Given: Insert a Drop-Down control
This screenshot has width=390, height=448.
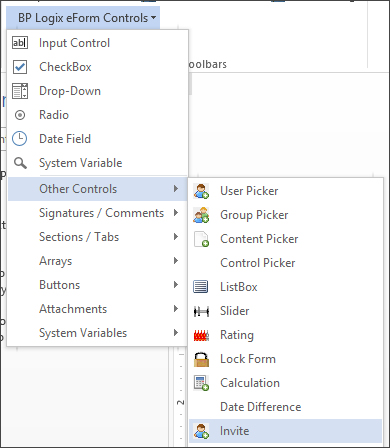Looking at the screenshot, I should pos(97,91).
